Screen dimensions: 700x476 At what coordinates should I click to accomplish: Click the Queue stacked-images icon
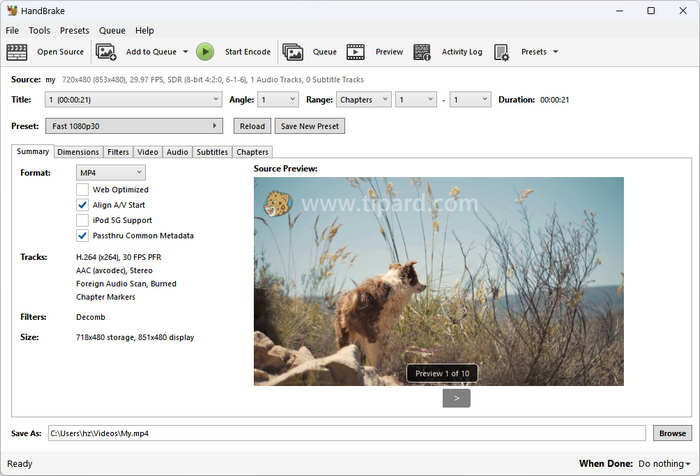click(293, 52)
